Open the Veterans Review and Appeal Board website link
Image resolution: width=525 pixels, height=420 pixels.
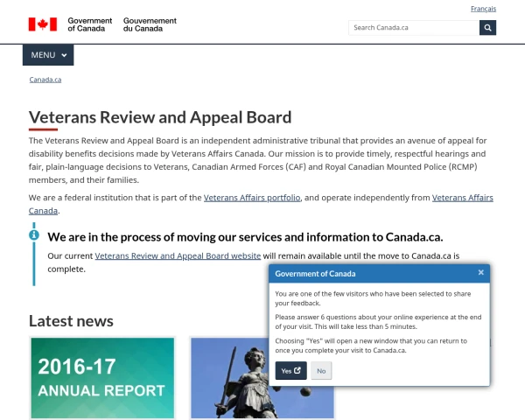pos(178,255)
